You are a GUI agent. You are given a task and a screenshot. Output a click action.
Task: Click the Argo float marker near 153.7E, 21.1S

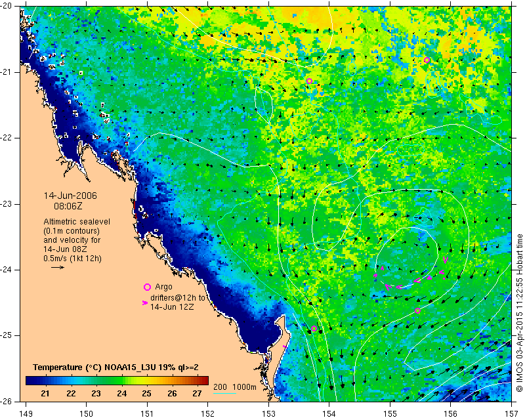click(309, 81)
